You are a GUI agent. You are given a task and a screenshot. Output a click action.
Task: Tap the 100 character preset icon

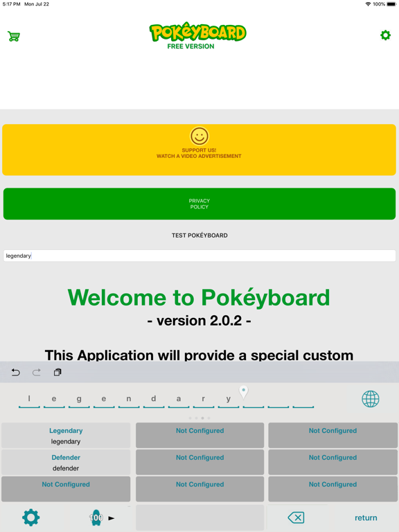(x=96, y=517)
